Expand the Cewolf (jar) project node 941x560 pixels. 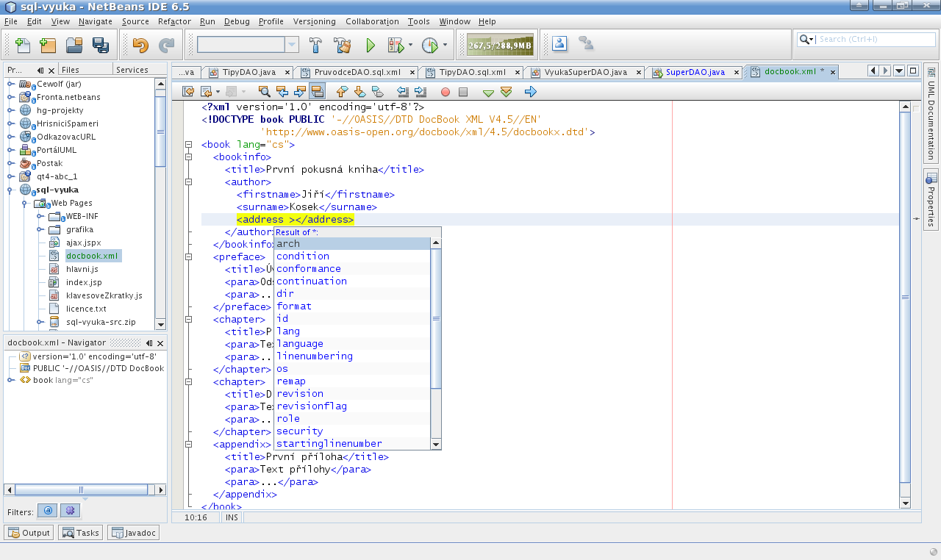(x=11, y=84)
